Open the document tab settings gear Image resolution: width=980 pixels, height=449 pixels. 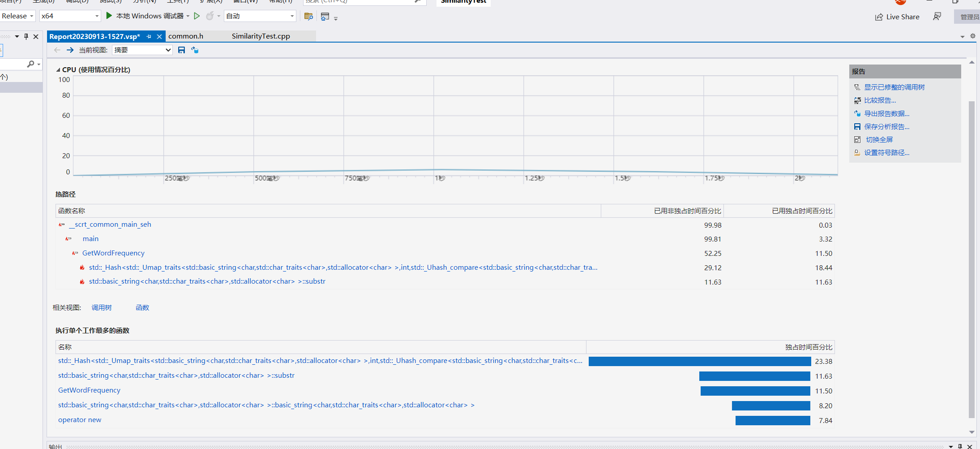(x=972, y=36)
